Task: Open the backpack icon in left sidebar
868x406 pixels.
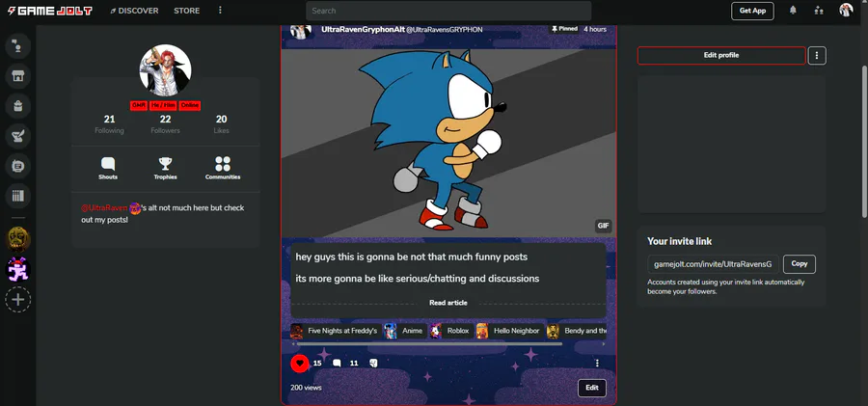Action: point(17,106)
